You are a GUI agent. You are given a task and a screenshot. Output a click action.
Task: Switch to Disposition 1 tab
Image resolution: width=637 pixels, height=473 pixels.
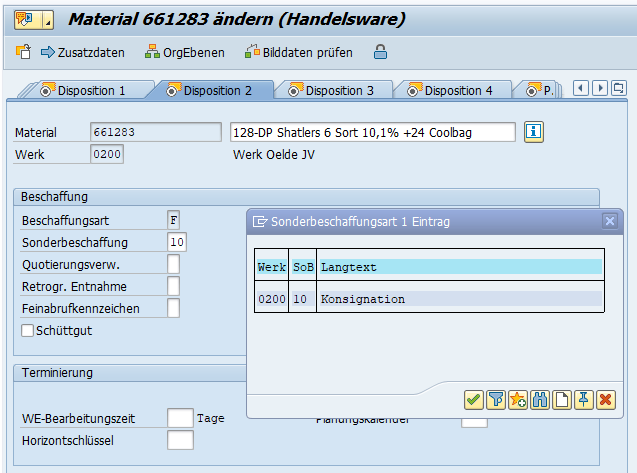(x=82, y=90)
